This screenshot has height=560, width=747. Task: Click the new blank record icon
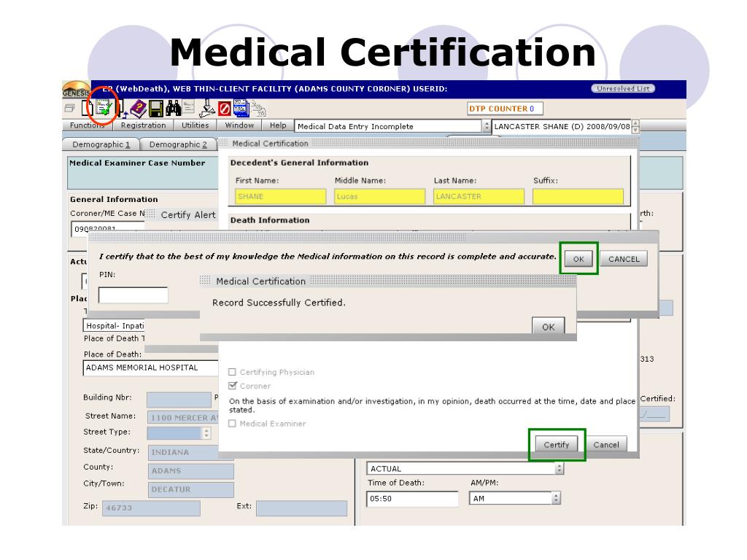[86, 109]
